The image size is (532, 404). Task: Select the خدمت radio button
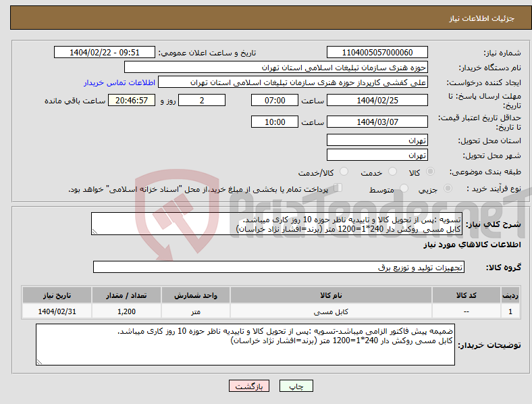[392, 172]
